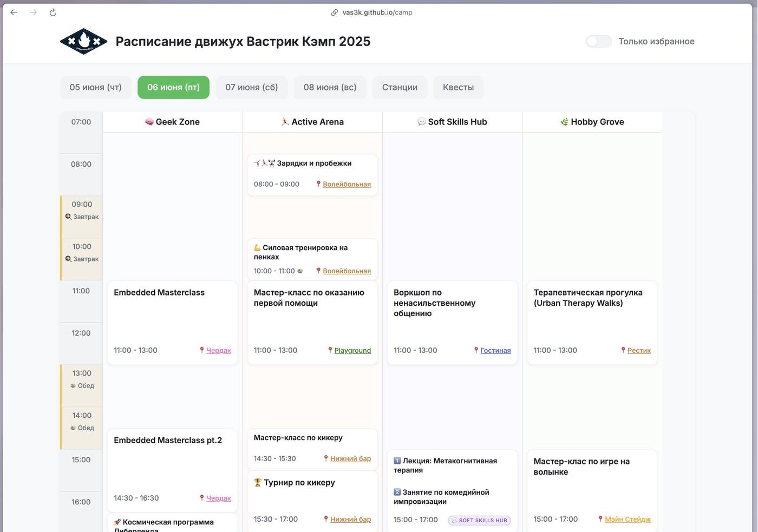Open the Станции tab
The width and height of the screenshot is (758, 532).
click(x=400, y=87)
